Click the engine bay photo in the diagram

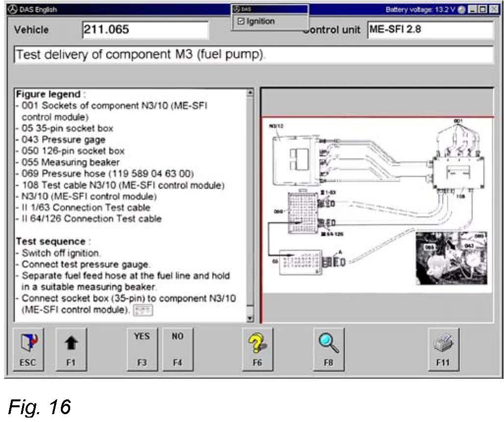coord(451,258)
